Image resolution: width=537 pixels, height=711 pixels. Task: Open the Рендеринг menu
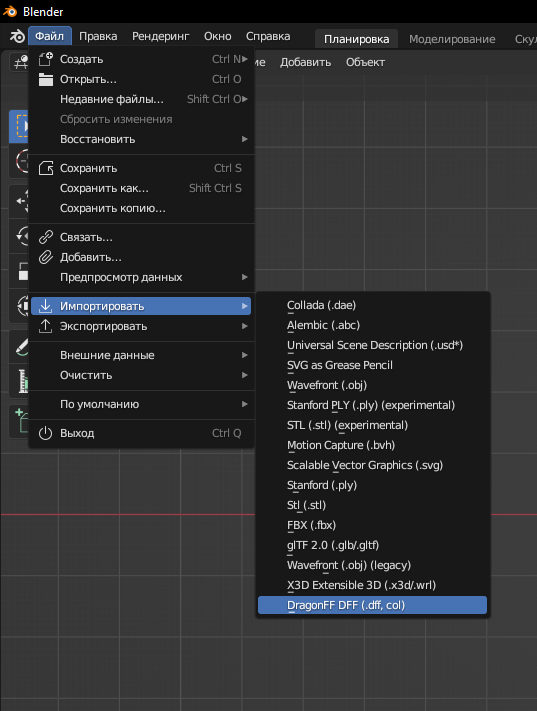[161, 36]
